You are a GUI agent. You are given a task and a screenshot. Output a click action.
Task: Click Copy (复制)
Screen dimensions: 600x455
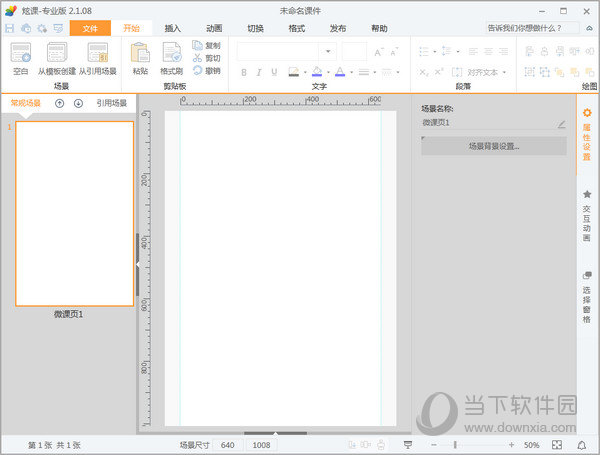tap(207, 46)
